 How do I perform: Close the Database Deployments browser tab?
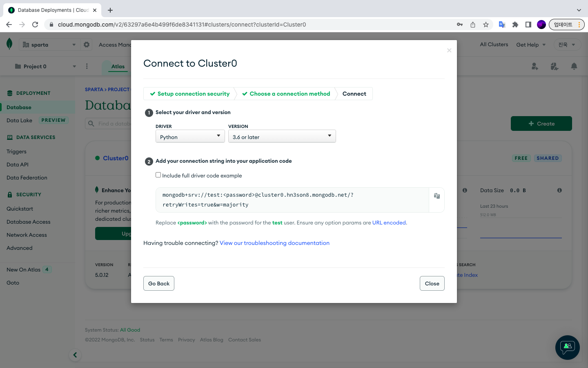tap(95, 10)
